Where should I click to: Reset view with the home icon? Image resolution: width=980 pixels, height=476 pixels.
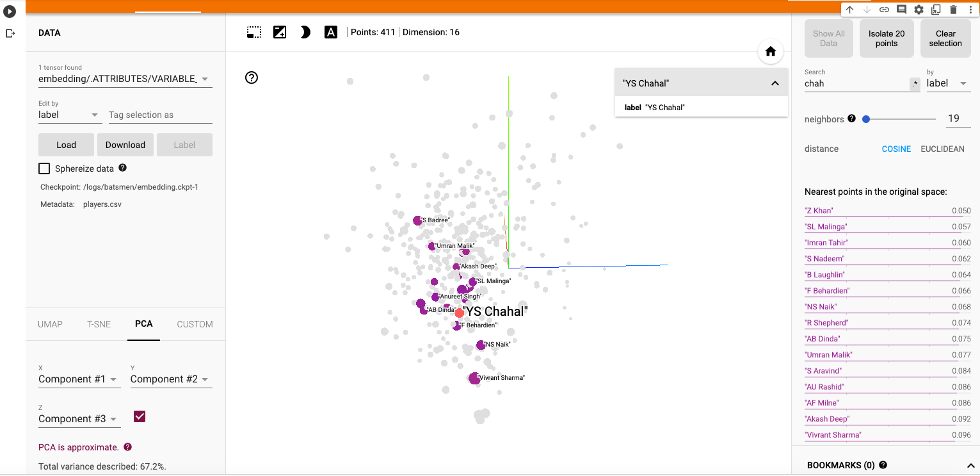pos(771,52)
